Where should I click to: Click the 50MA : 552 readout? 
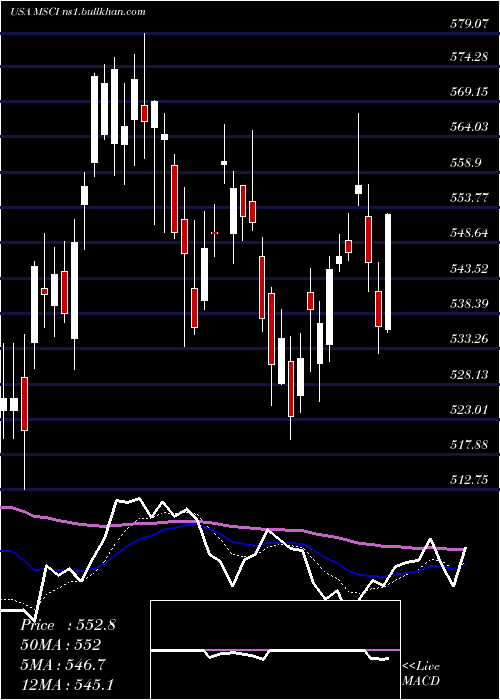coord(60,645)
